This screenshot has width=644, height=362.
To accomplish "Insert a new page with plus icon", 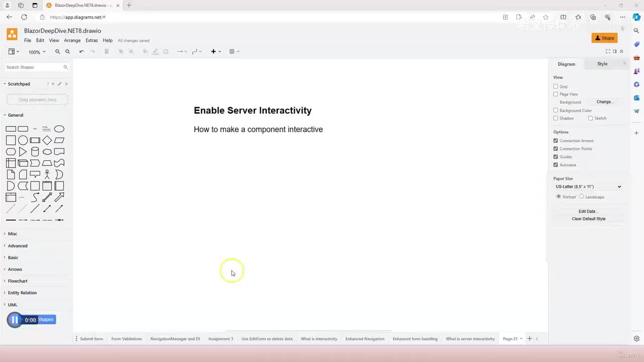I will [529, 339].
